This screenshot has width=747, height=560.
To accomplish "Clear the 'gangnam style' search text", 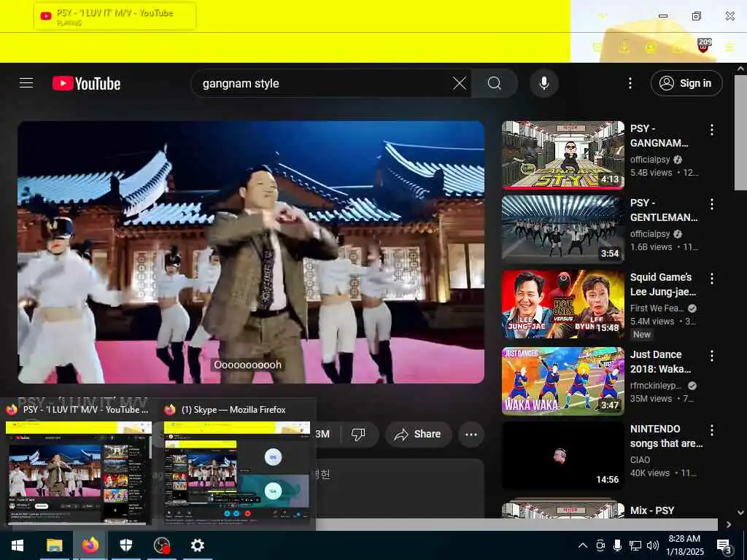I will (x=460, y=83).
